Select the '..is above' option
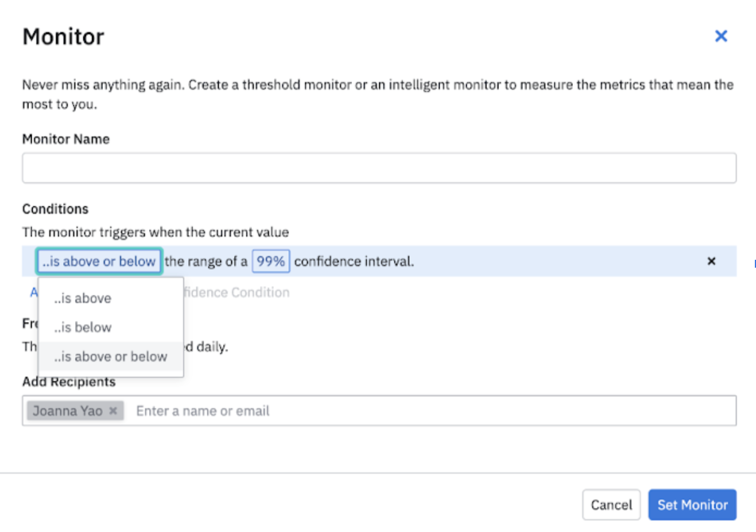The image size is (756, 532). coord(83,298)
